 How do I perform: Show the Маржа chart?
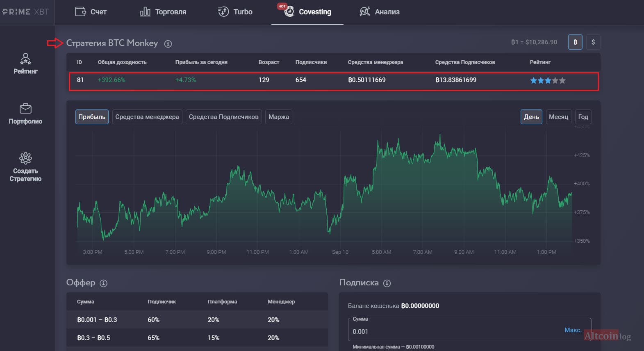click(x=279, y=117)
